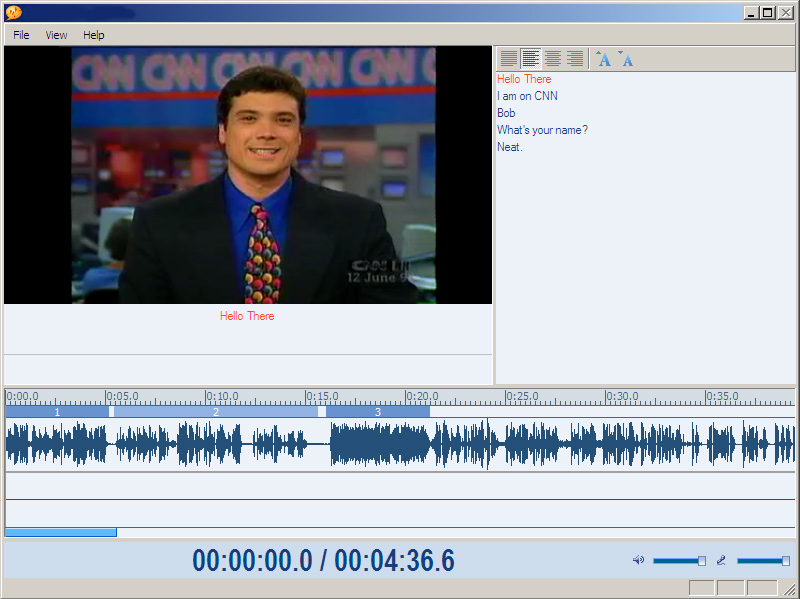This screenshot has width=800, height=599.
Task: Click the audio waveform track
Action: coord(400,444)
